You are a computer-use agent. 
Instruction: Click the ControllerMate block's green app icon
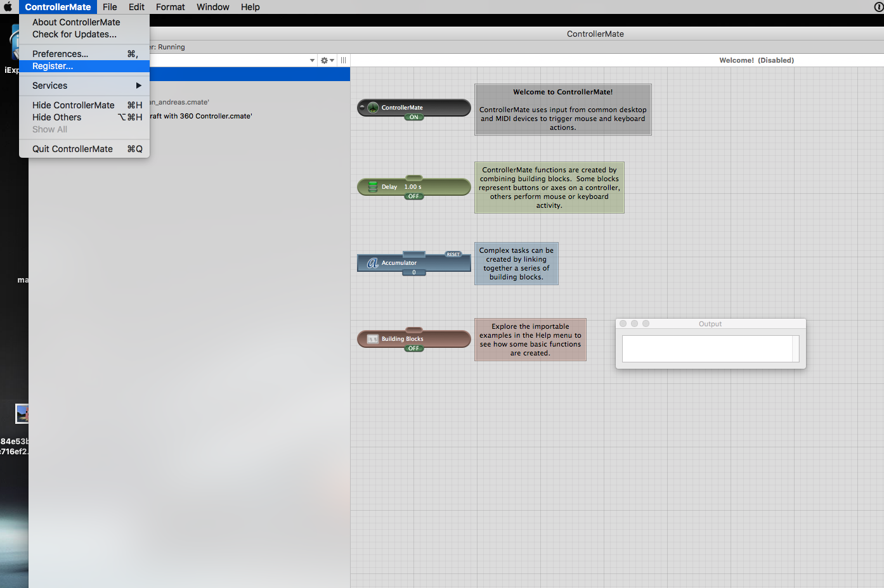[x=373, y=108]
